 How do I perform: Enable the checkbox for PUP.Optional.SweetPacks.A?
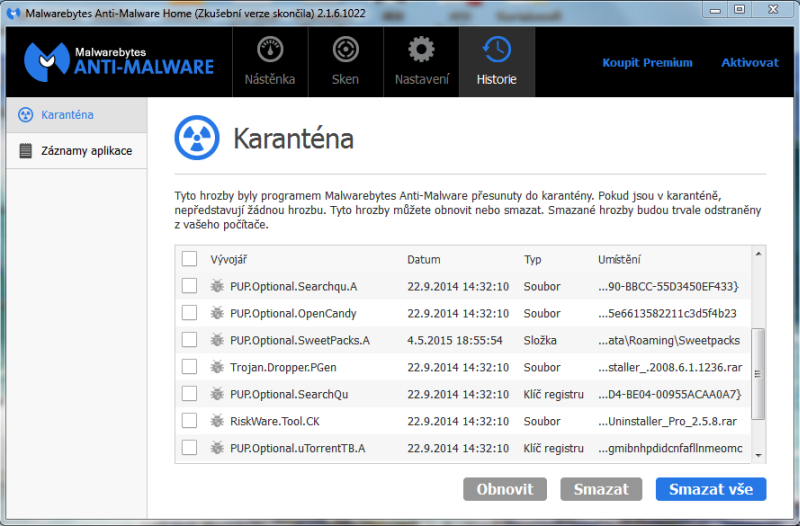(x=189, y=340)
